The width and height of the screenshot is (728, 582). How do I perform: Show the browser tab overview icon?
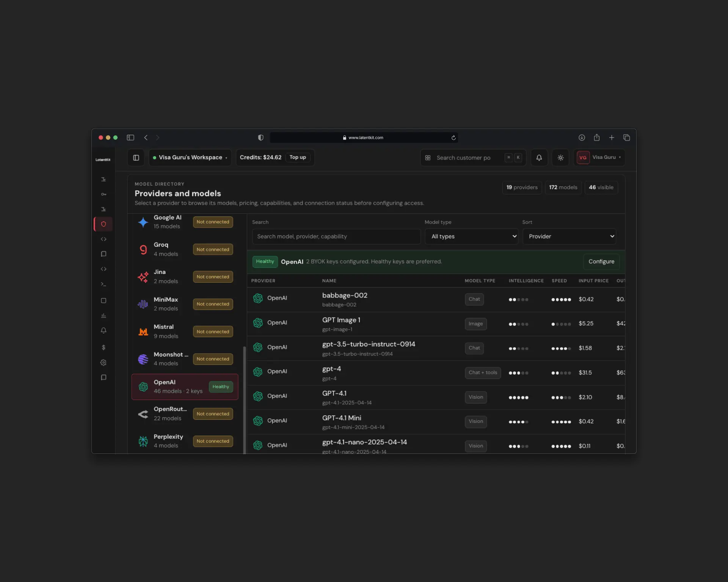[626, 138]
